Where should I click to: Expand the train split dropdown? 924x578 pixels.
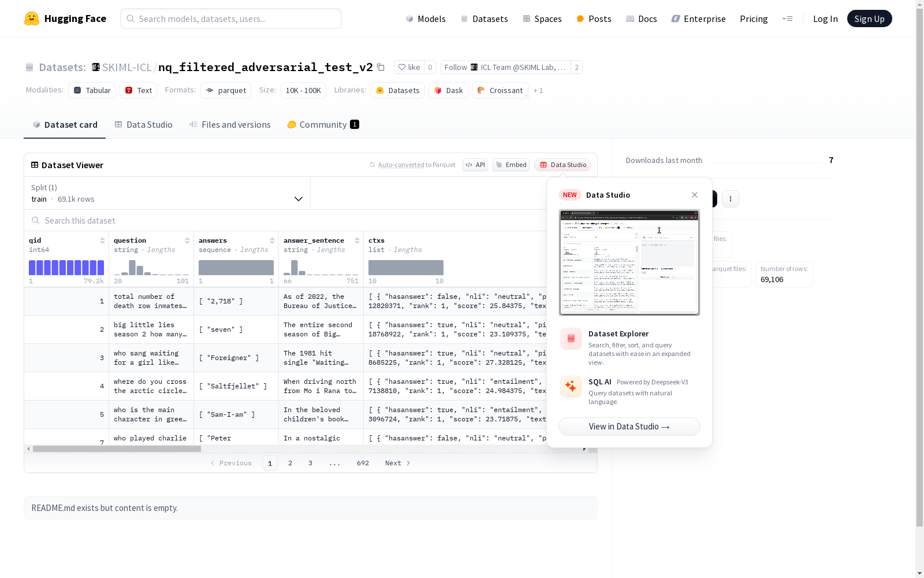(x=167, y=193)
